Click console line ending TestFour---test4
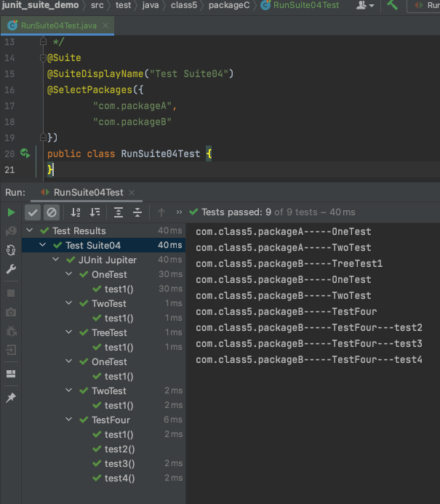The image size is (440, 504). [x=309, y=359]
